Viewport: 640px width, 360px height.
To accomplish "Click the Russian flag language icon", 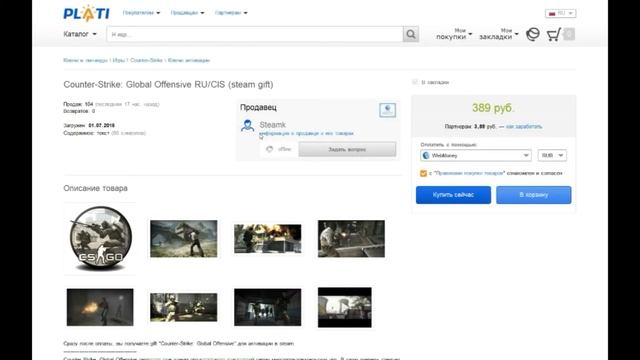I will 552,13.
